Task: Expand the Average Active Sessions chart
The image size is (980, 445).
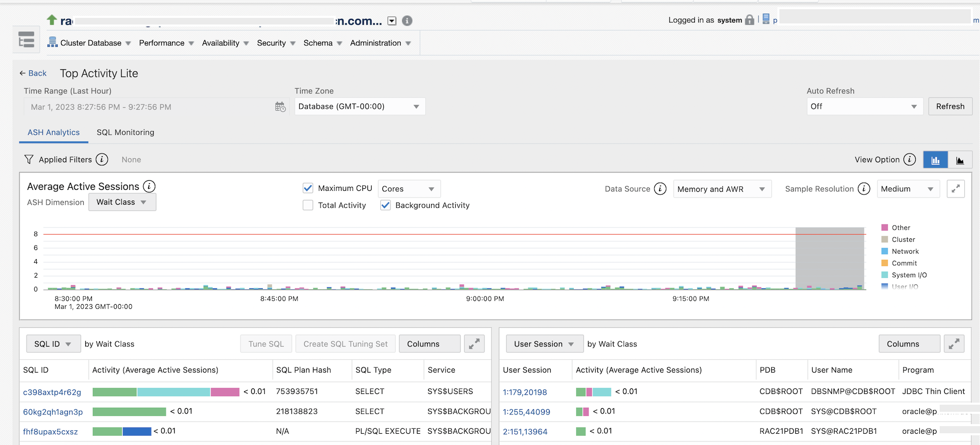Action: click(x=955, y=189)
